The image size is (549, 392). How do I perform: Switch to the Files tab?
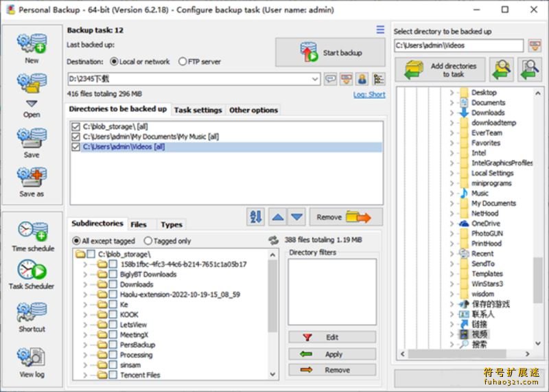coord(139,224)
